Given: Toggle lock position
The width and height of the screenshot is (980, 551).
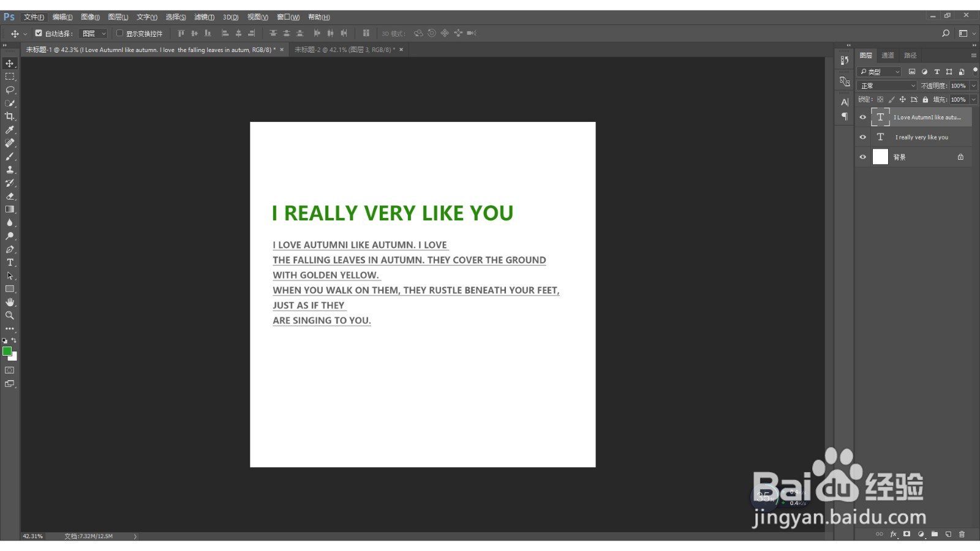Looking at the screenshot, I should [x=902, y=99].
